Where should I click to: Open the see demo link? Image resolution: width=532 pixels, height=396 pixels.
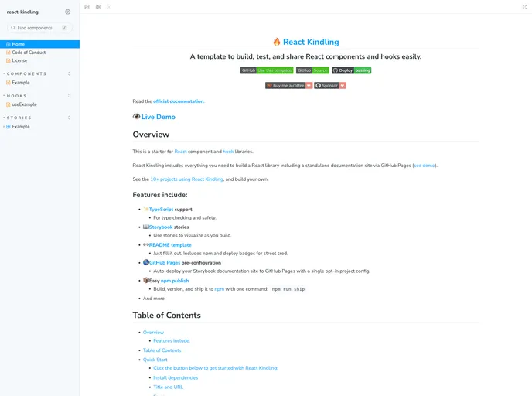425,166
